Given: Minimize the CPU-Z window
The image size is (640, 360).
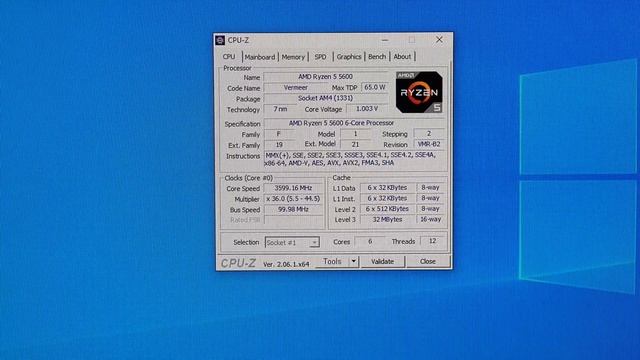Looking at the screenshot, I should tap(385, 40).
